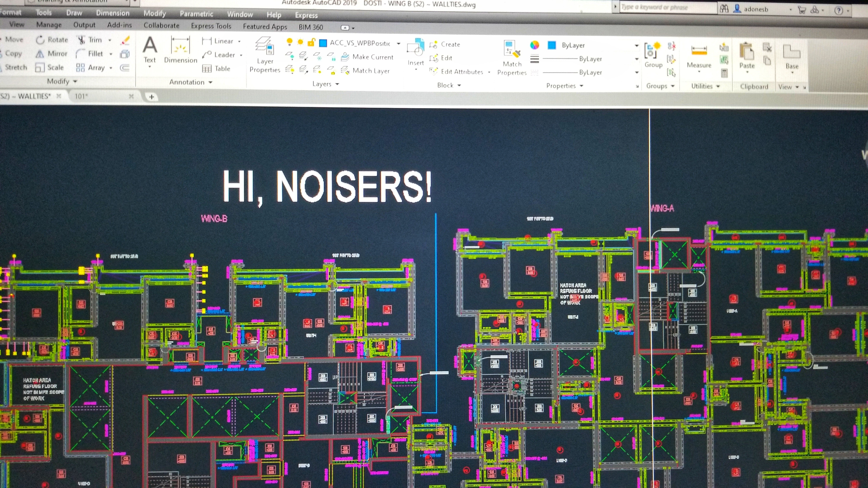
Task: Toggle layer freeze sun icon
Action: pos(300,42)
